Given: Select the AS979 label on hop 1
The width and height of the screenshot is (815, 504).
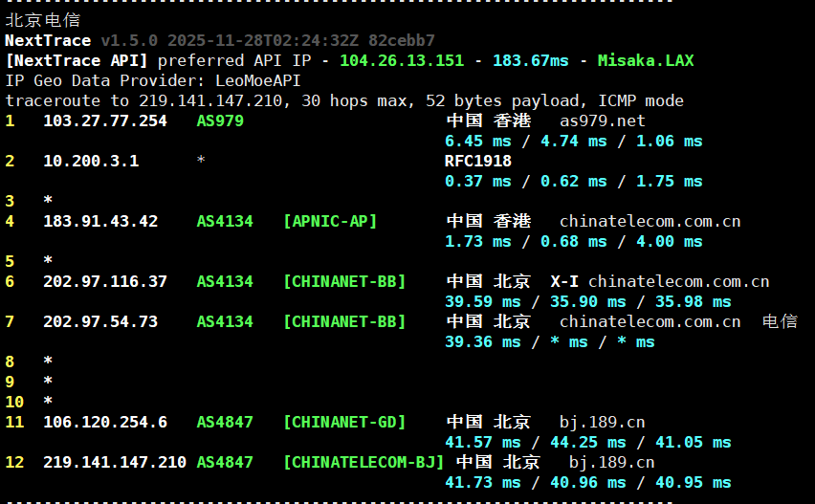Looking at the screenshot, I should click(x=220, y=121).
